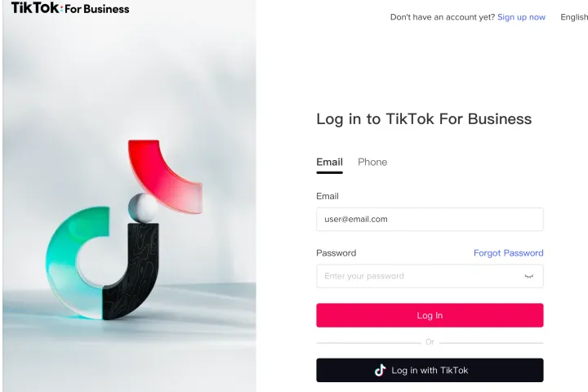Click the Log in to TikTok For Business heading
The image size is (588, 392).
point(424,119)
